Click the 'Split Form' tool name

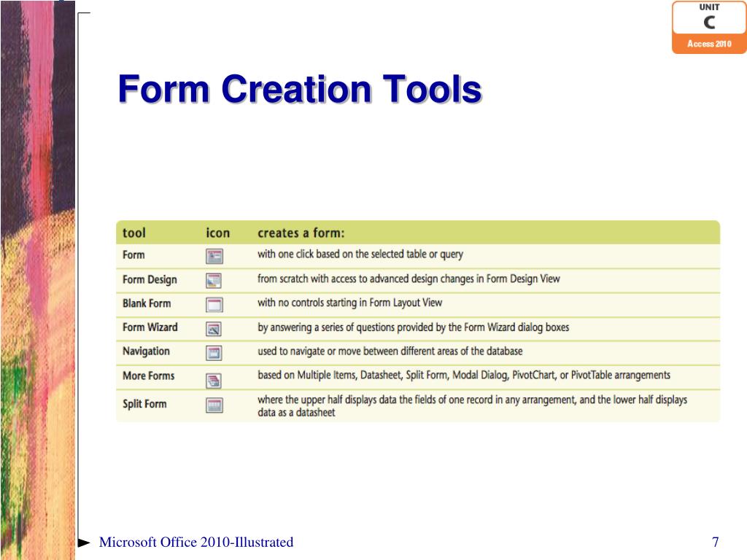[x=145, y=404]
